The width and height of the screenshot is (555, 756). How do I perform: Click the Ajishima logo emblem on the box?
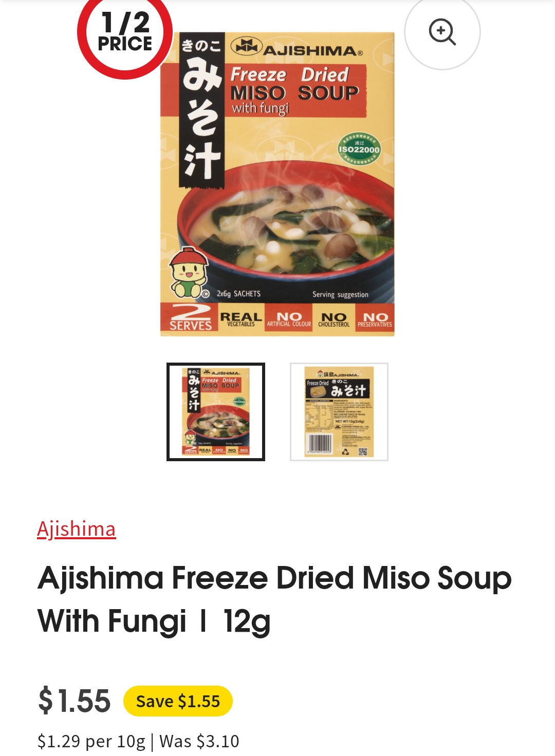coord(247,46)
